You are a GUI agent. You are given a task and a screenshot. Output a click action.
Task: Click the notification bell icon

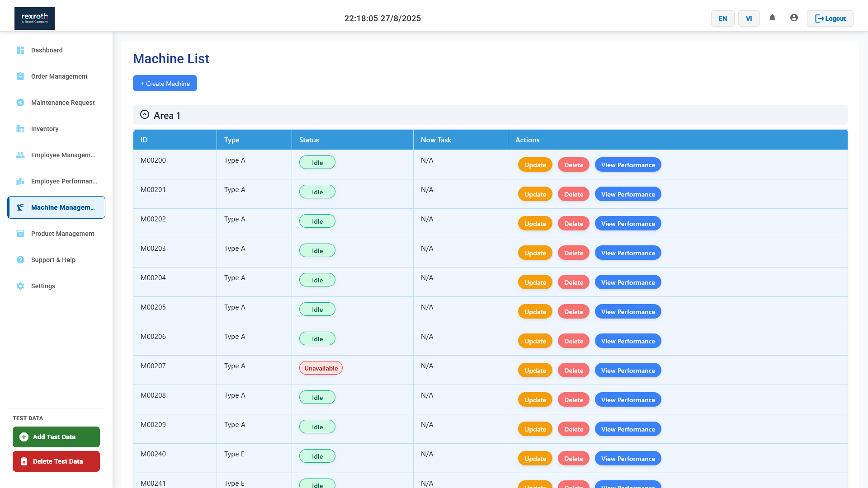pos(772,18)
